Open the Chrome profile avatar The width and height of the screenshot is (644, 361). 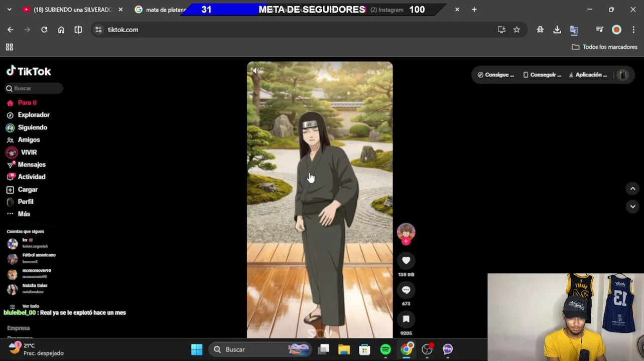pyautogui.click(x=616, y=30)
